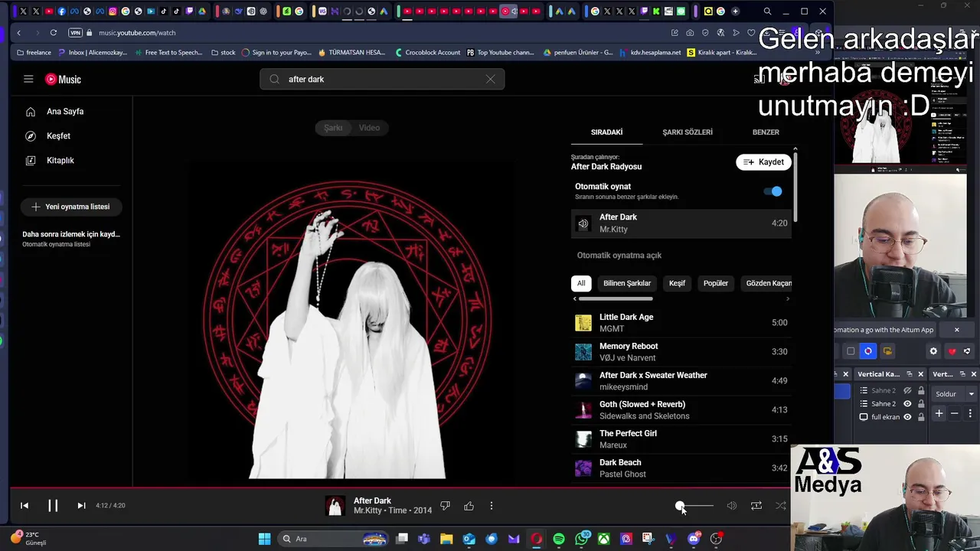
Task: Show the hidden Sahne 2 source
Action: tap(907, 391)
